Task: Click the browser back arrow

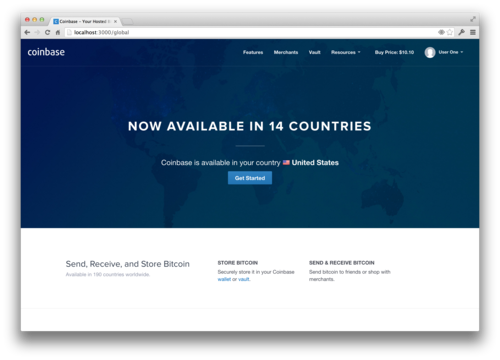Action: tap(27, 32)
